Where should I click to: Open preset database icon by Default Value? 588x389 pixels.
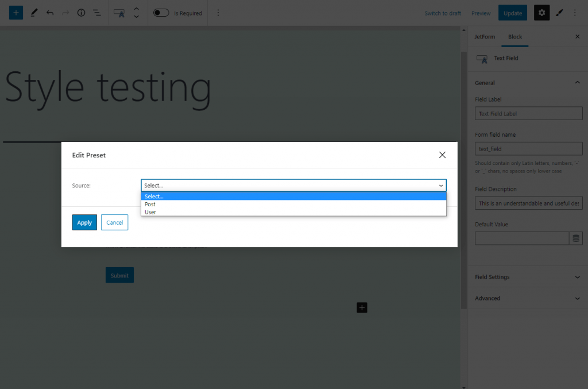point(576,238)
